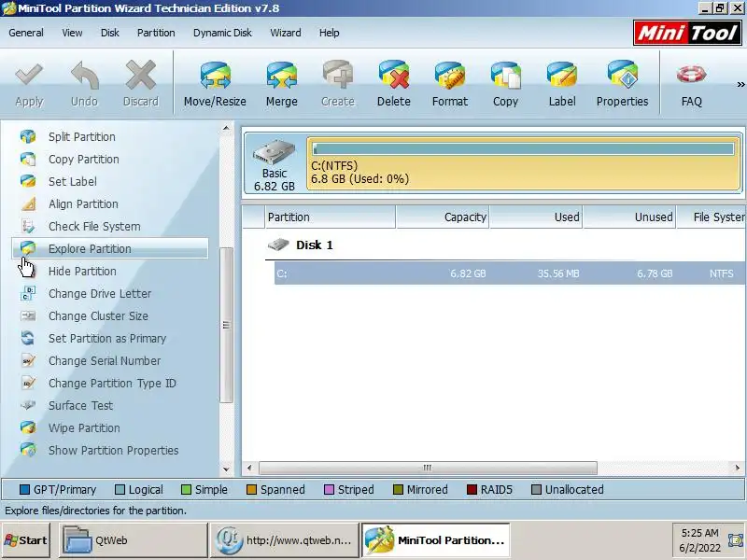This screenshot has height=560, width=747.
Task: Open the Windows Start button
Action: [x=26, y=540]
